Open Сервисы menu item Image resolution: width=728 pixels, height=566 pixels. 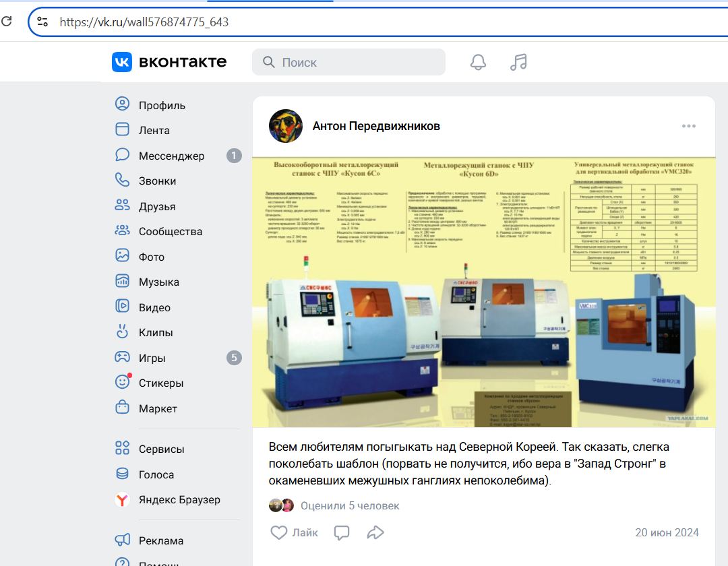coord(162,449)
